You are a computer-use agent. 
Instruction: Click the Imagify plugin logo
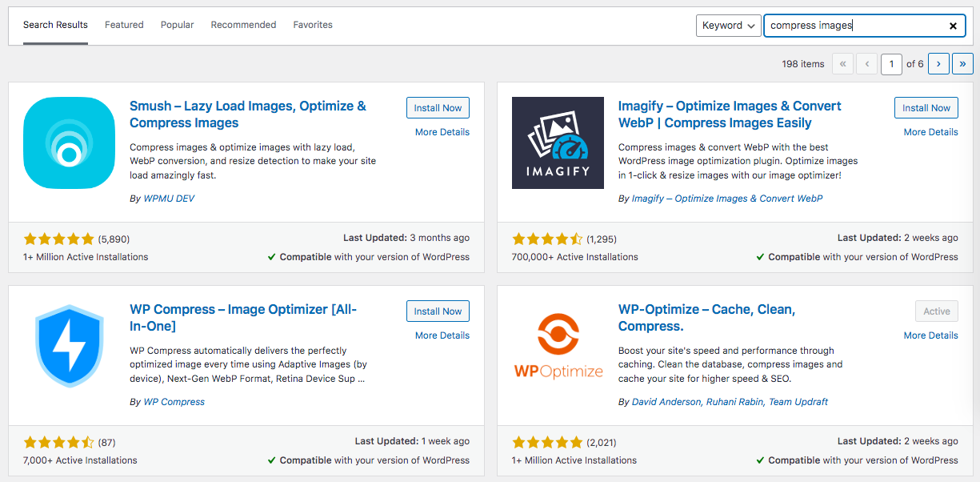tap(558, 143)
